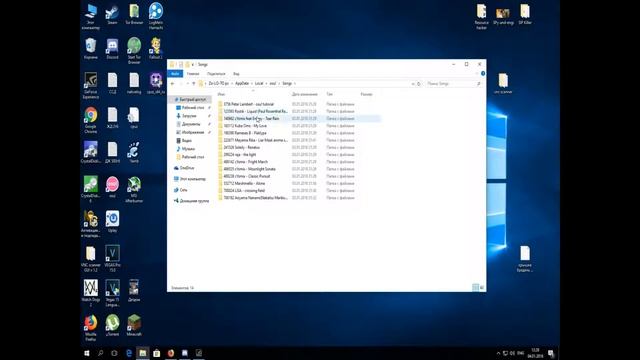Open the osu! desktop shortcut

click(x=112, y=187)
